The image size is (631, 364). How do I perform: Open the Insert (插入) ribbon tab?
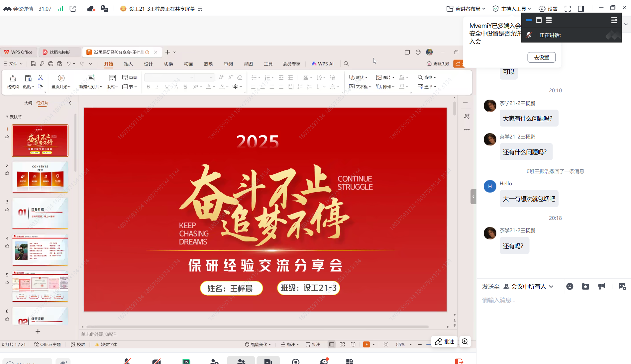coord(128,64)
